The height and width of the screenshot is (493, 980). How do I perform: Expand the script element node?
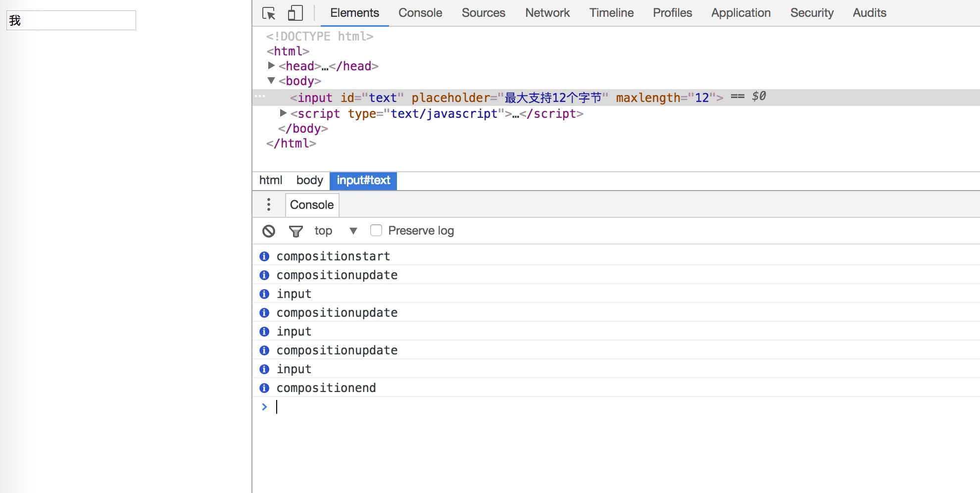pos(283,113)
